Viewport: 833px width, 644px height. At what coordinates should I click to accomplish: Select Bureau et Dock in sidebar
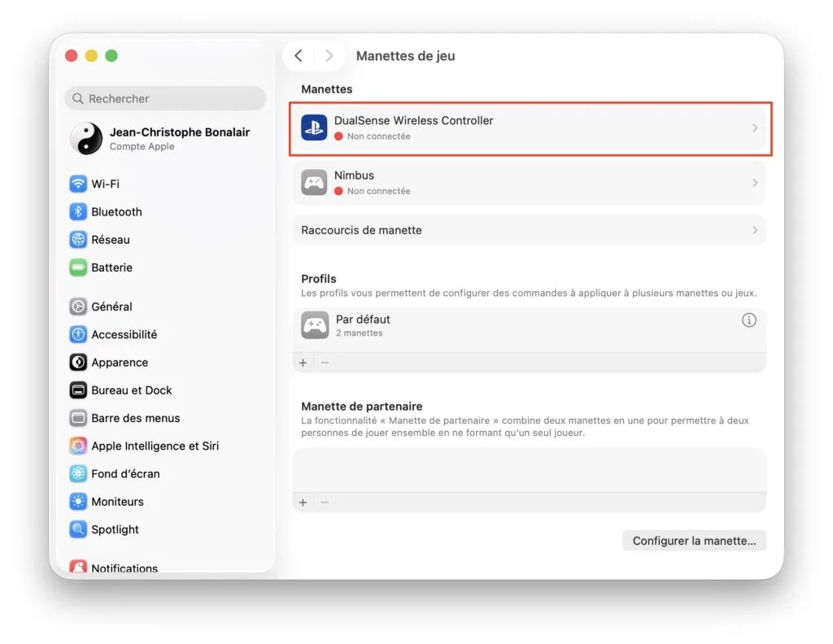[x=131, y=390]
